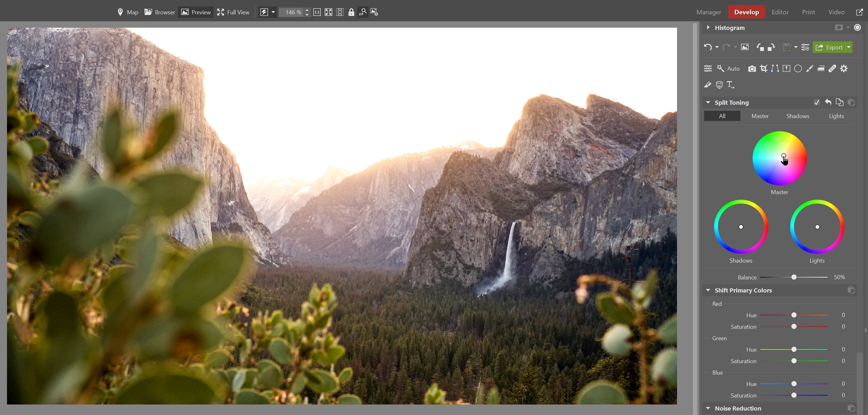This screenshot has height=415, width=868.
Task: Select the Face mask tool
Action: pos(719,85)
